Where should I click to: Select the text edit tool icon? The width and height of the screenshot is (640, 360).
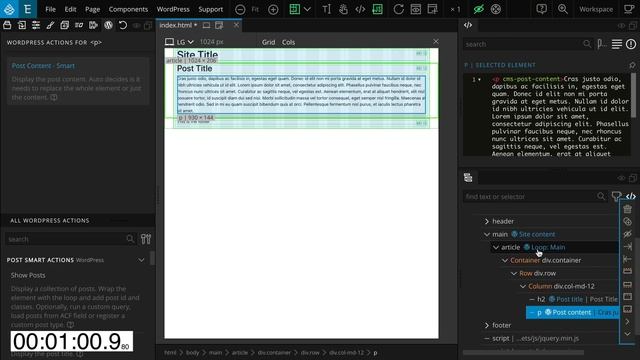[327, 9]
